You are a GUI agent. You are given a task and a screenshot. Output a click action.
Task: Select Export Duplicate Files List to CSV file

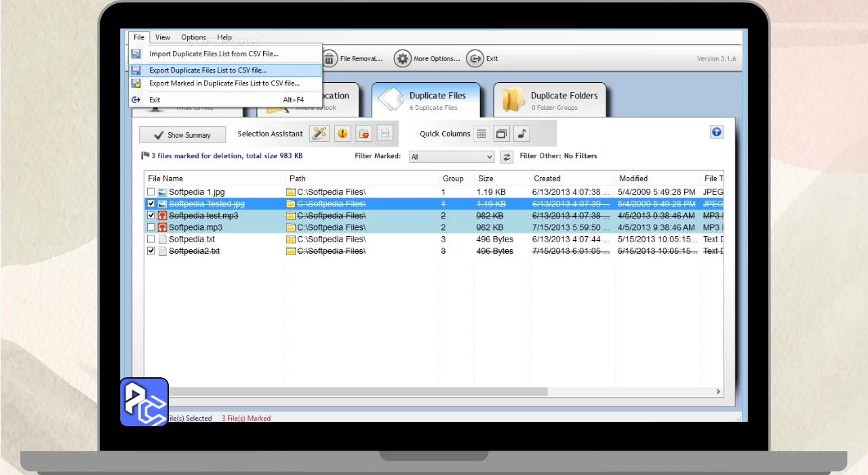click(208, 70)
